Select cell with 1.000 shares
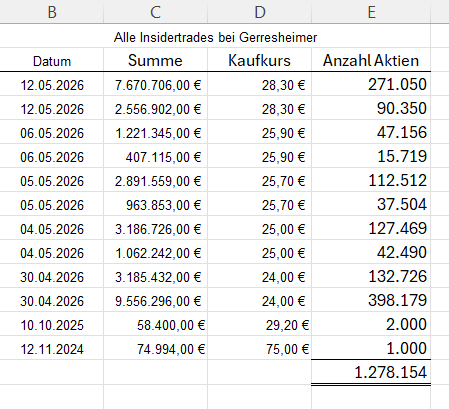 pos(371,348)
